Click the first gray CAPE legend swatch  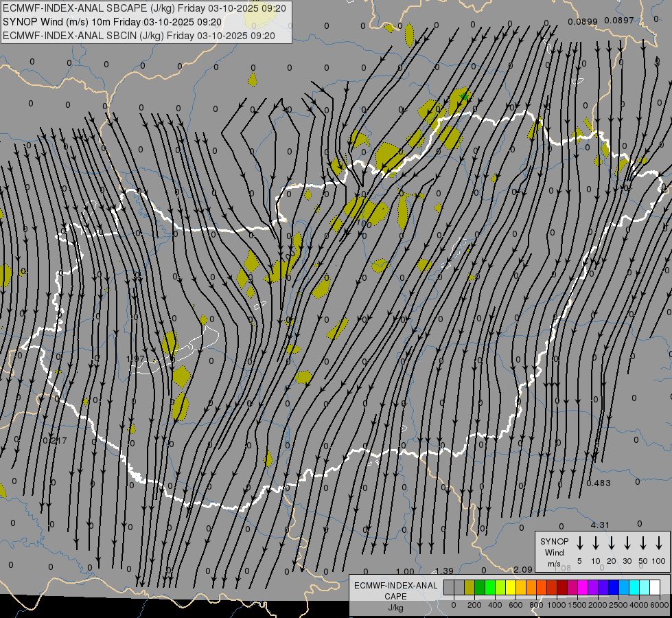pyautogui.click(x=449, y=588)
